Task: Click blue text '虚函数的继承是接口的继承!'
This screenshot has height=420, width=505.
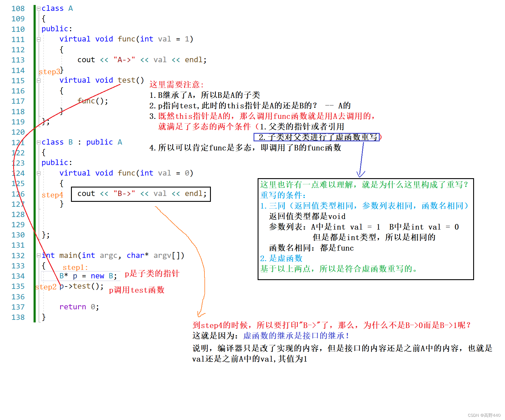Action: [x=296, y=336]
